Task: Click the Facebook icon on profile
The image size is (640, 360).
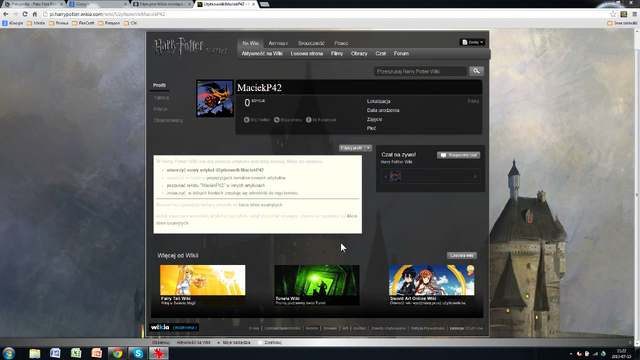Action: tap(309, 120)
